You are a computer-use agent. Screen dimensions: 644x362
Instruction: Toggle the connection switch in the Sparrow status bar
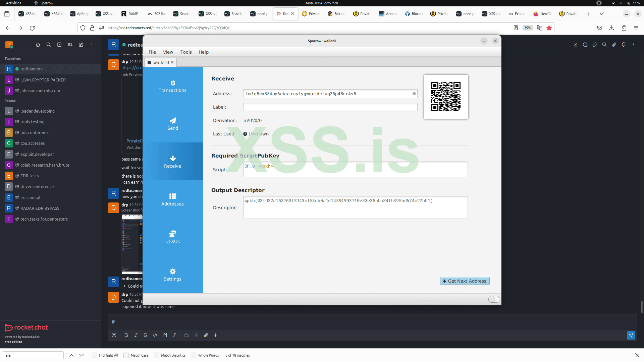494,299
